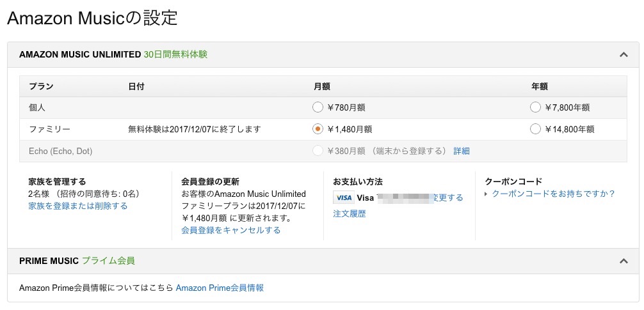Open the 詳細 link for Echo plan

point(461,151)
